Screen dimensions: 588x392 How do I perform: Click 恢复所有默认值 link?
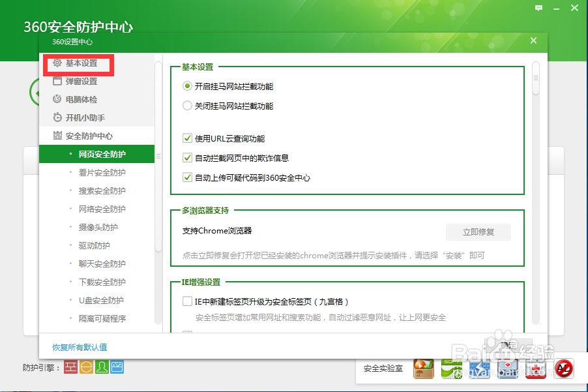80,348
